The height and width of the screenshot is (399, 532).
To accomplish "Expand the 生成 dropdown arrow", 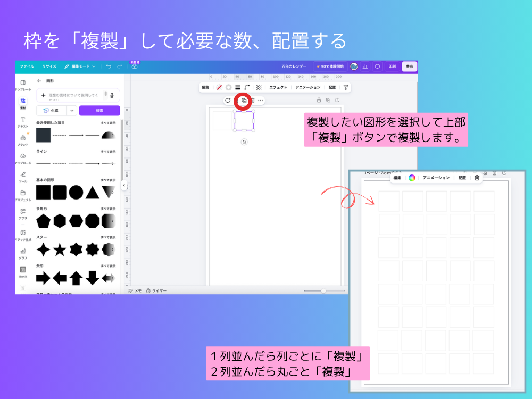I will tap(72, 111).
